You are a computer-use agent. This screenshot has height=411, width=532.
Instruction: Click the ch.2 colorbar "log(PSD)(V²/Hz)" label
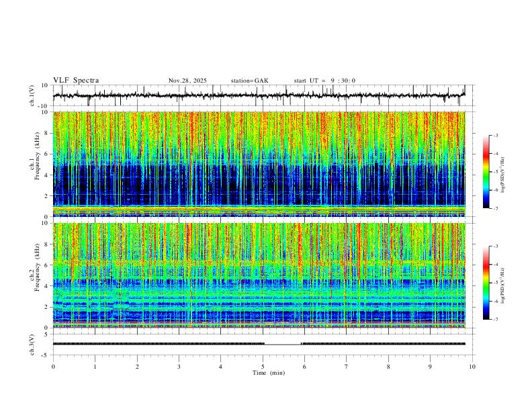502,285
